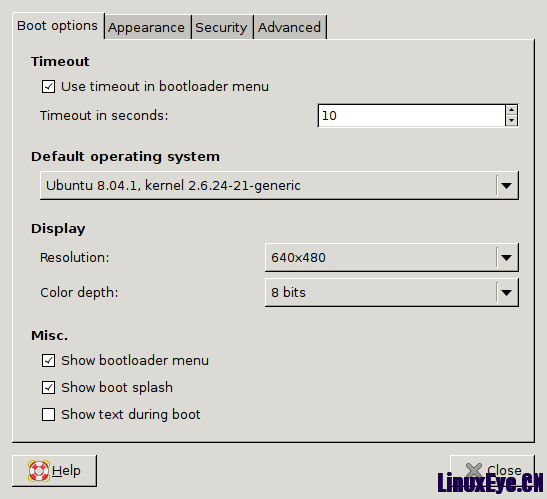Open the Appearance tab

147,27
